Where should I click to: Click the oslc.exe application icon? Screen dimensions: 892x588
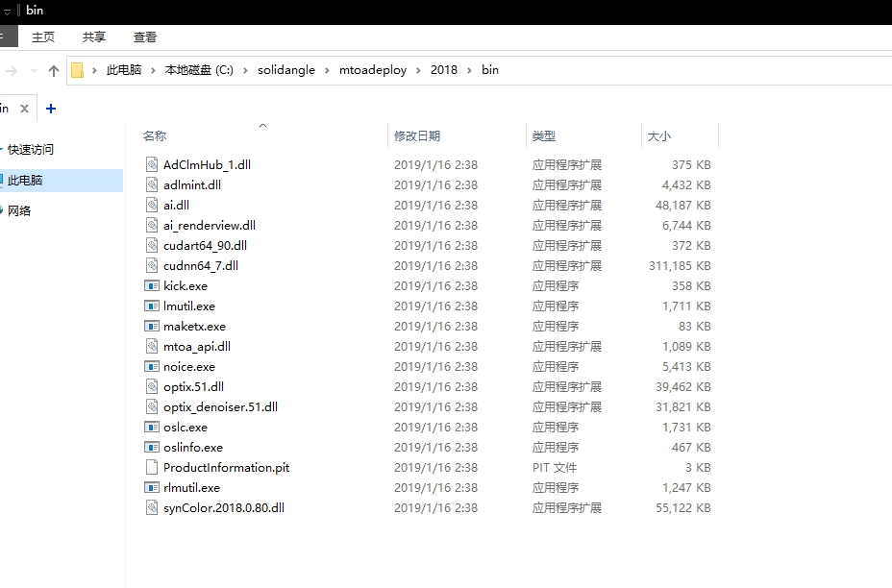point(151,427)
